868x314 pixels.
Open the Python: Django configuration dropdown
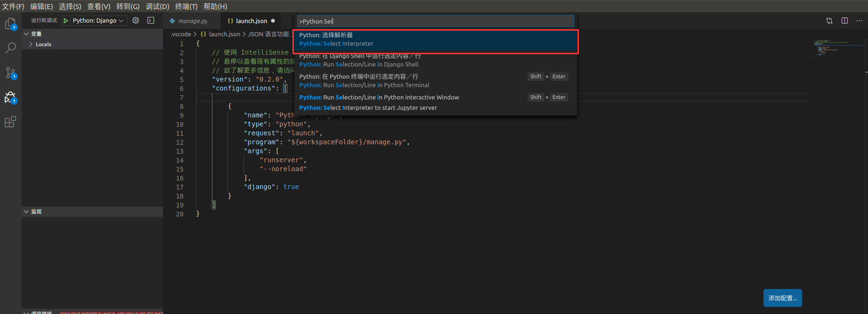pos(99,21)
